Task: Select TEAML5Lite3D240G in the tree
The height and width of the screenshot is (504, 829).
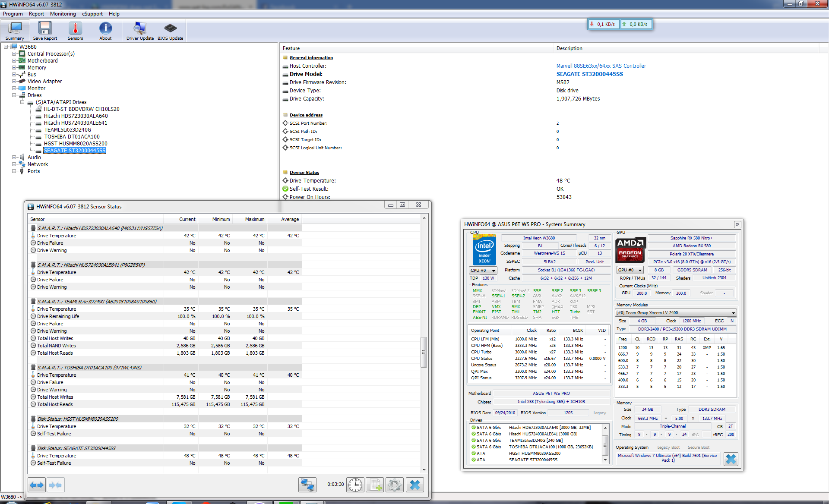Action: pos(67,129)
